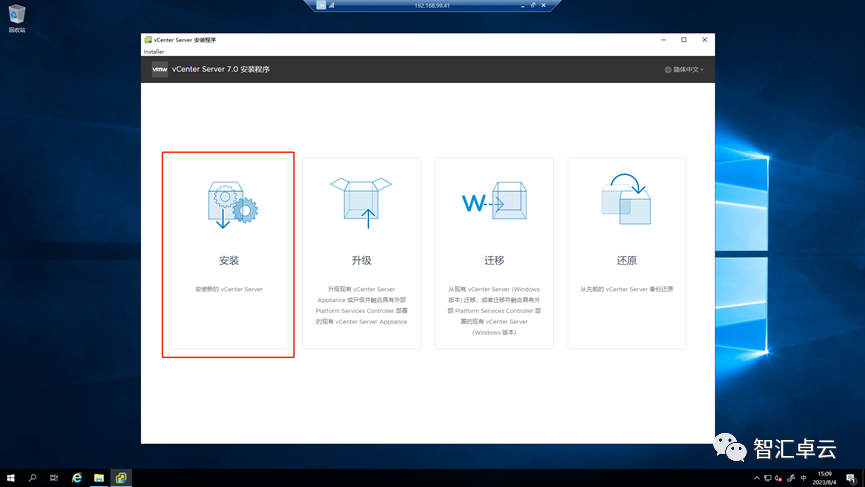Click the remote session pin icon
Screen dimensions: 865x487
tap(321, 5)
